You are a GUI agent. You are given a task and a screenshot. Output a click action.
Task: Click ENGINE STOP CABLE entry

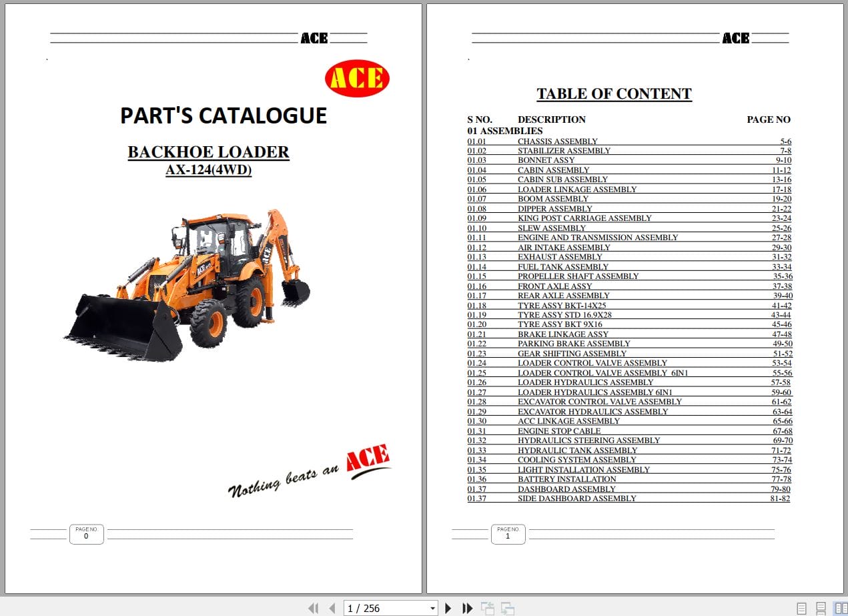pos(559,431)
